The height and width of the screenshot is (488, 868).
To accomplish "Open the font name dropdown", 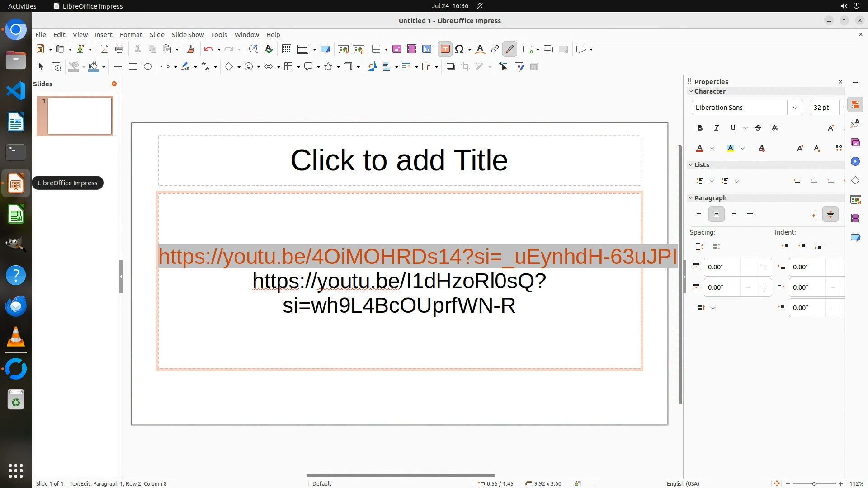I will tap(795, 108).
